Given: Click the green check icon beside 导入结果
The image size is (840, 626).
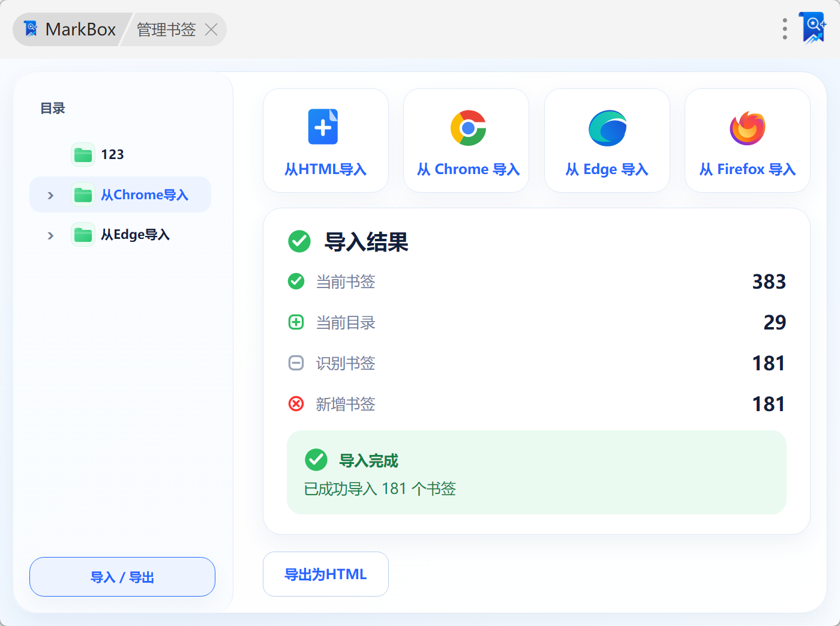Looking at the screenshot, I should (299, 241).
